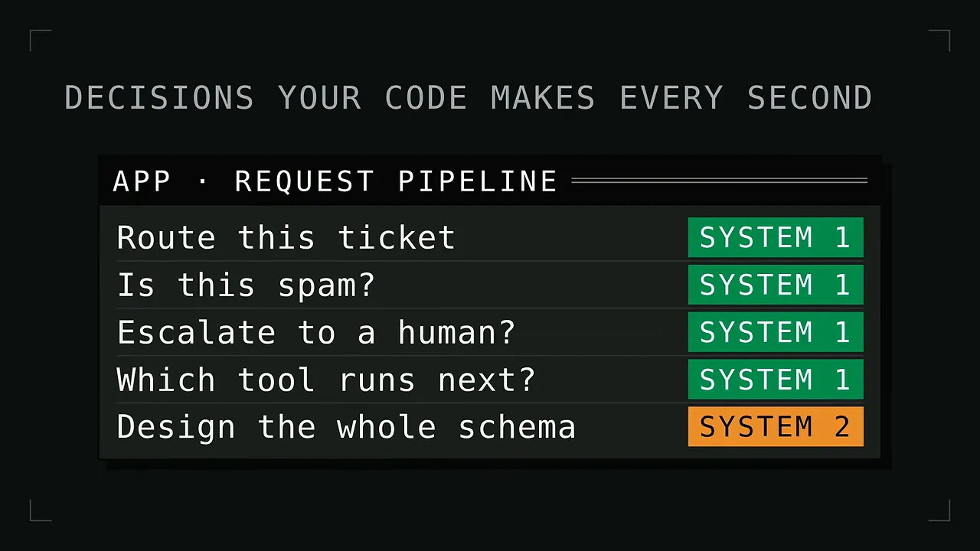Screen dimensions: 980x551
Task: Click the double line in the panel header
Action: coord(720,181)
